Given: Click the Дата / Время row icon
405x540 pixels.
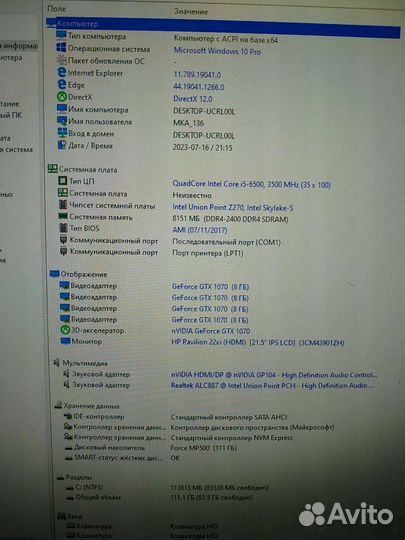Looking at the screenshot, I should pos(62,145).
